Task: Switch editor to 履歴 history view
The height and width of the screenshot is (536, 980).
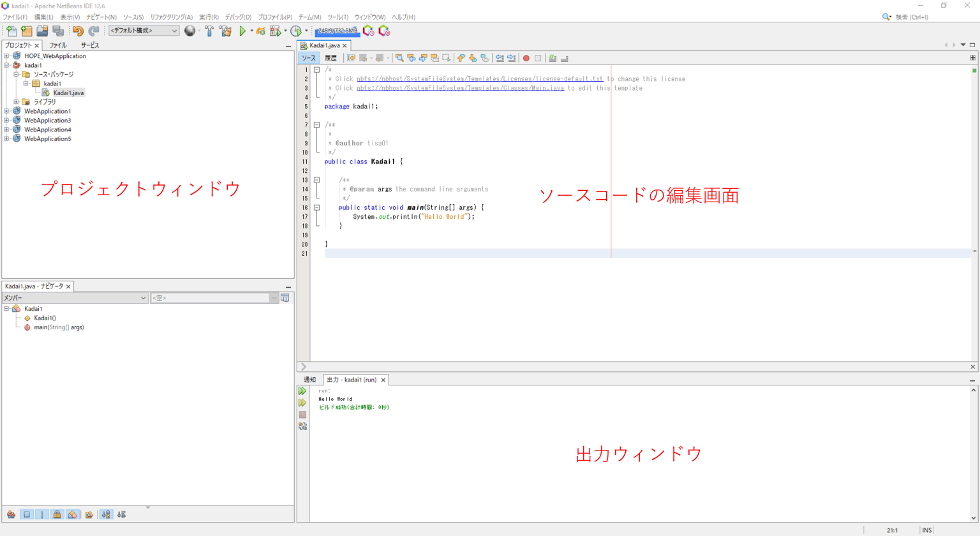Action: (x=330, y=58)
